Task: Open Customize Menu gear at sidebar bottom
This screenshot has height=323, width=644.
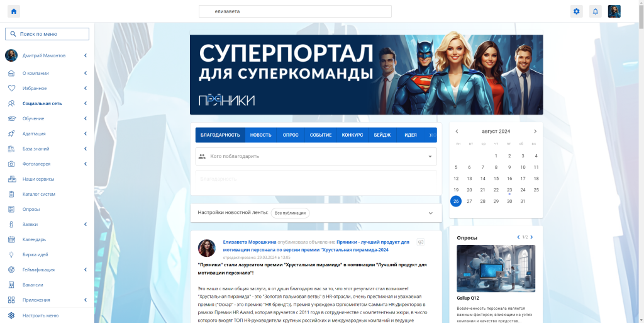Action: (x=11, y=315)
